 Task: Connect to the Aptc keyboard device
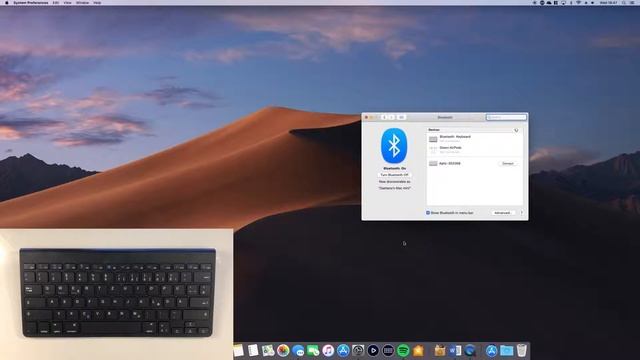[507, 163]
